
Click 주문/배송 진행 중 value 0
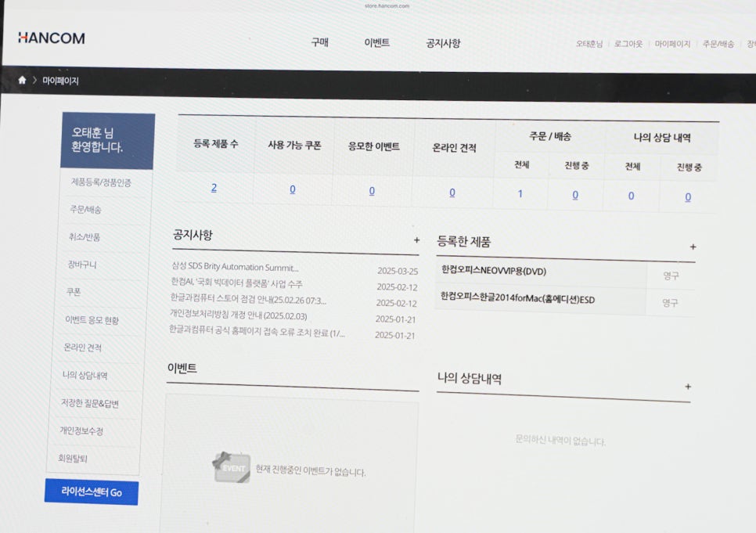(575, 195)
